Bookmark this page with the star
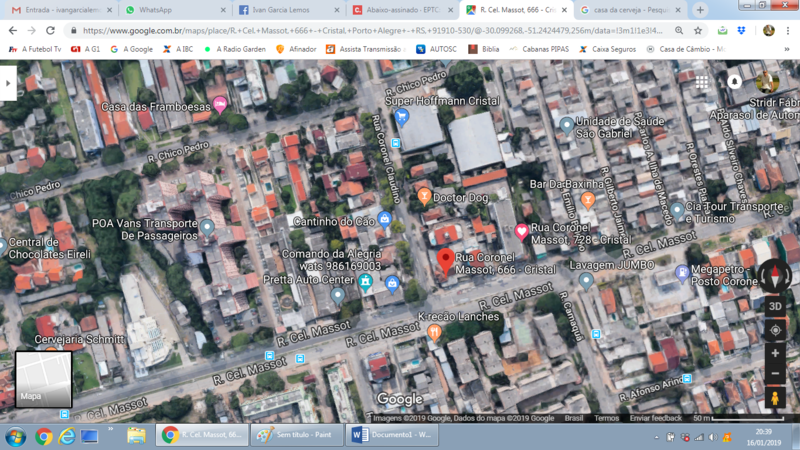800x450 pixels. tap(698, 31)
